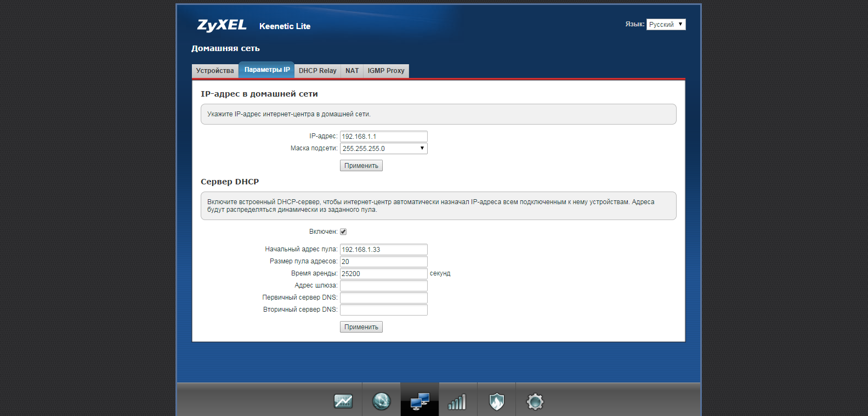Uncheck the DHCP server enabled checkbox
Screen dimensions: 868x416
click(343, 232)
